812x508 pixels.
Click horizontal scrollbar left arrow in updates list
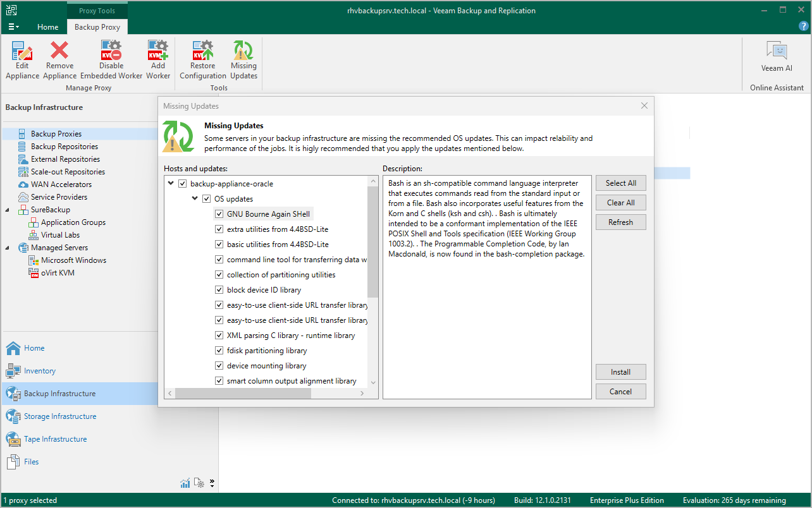(169, 393)
